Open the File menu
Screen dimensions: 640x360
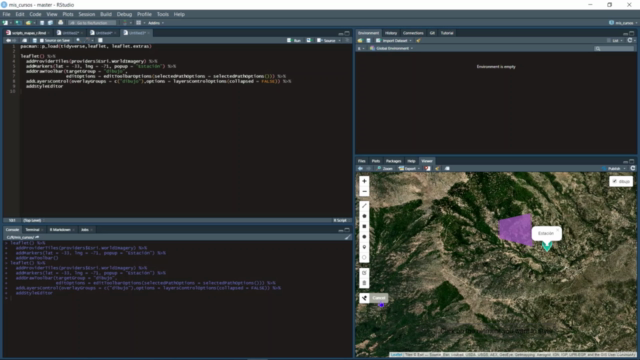6,14
